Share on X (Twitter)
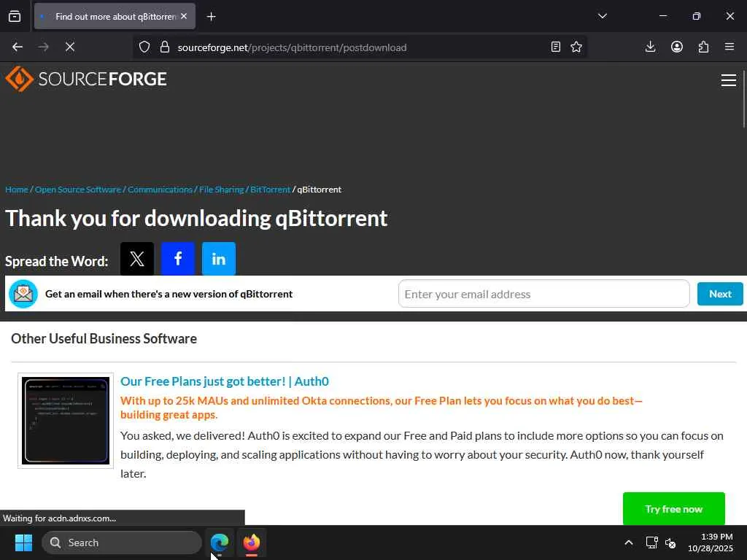The width and height of the screenshot is (747, 560). (x=137, y=259)
